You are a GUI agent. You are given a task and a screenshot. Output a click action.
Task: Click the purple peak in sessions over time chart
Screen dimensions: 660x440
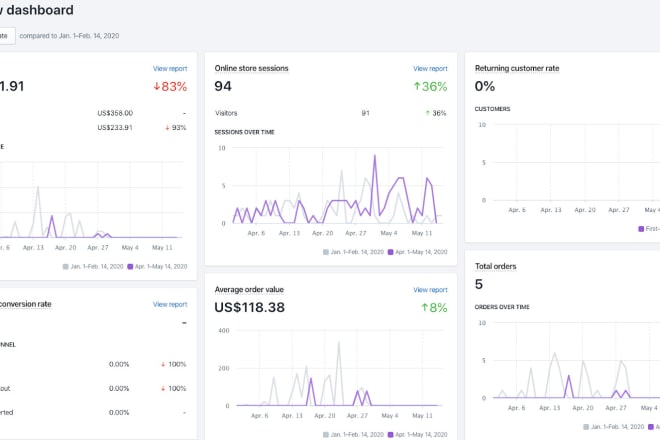click(x=375, y=157)
